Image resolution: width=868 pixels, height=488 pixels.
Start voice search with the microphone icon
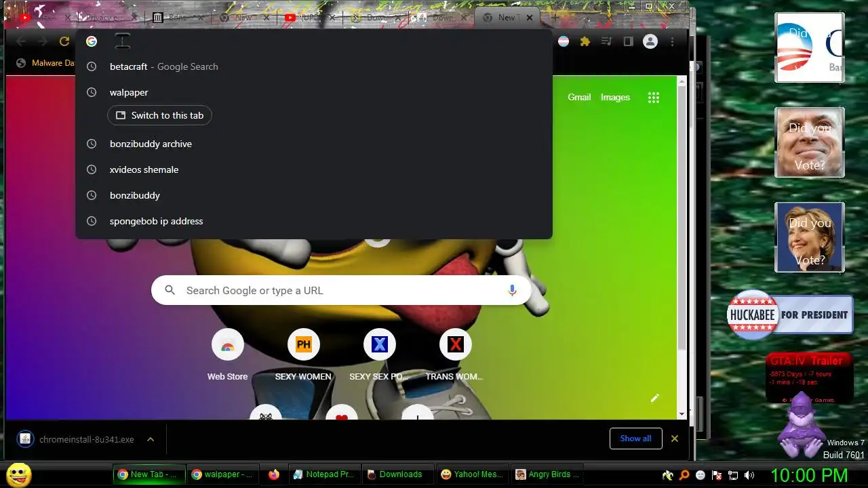point(512,290)
